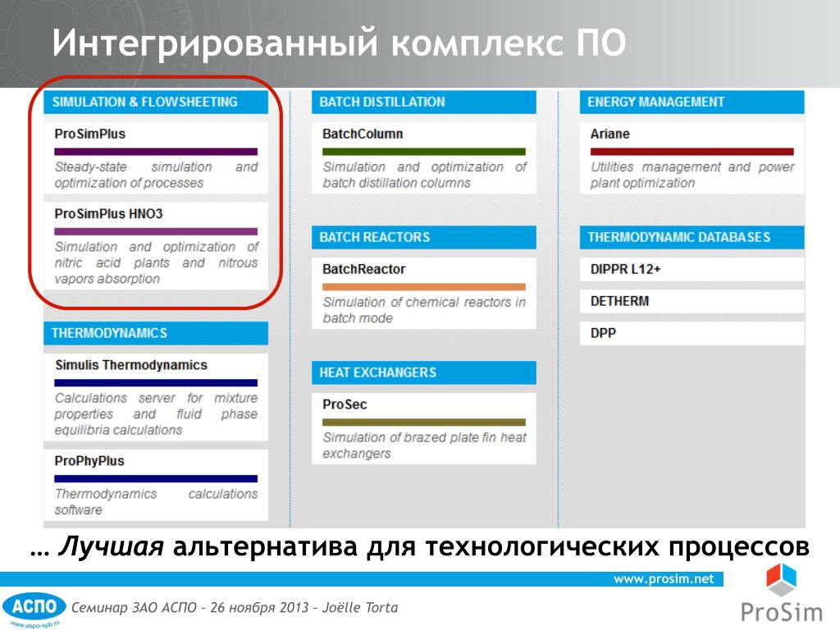Click the slide title 'Интегрированный комплекс ПО'
The height and width of the screenshot is (630, 840).
click(339, 43)
